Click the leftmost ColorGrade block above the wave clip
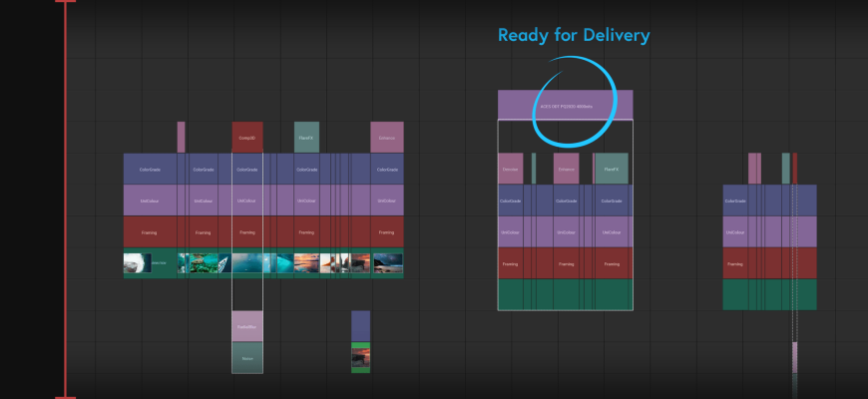Viewport: 868px width, 399px height. pos(150,170)
